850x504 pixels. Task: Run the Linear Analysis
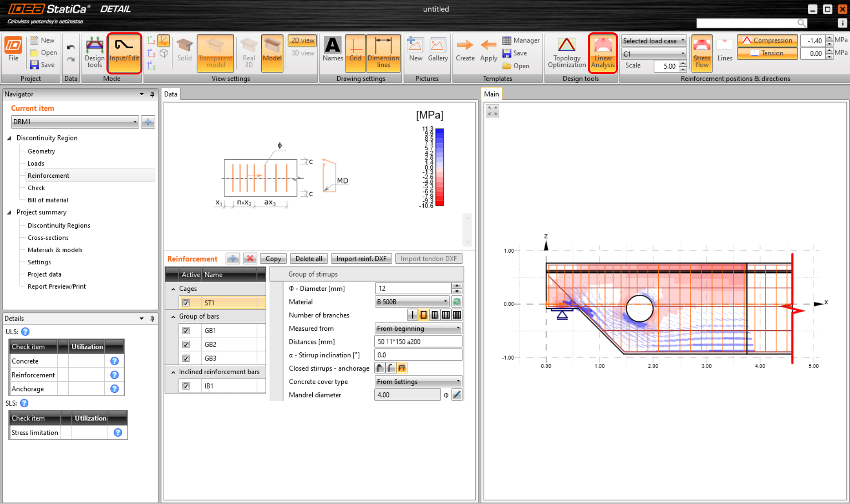pos(602,52)
